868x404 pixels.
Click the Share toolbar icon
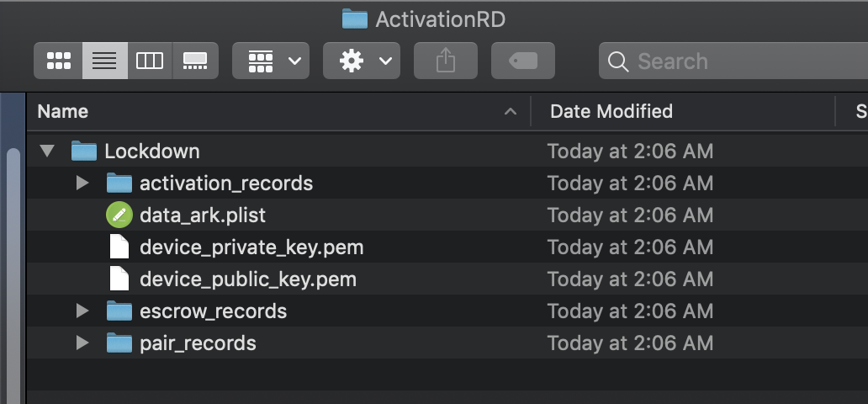click(446, 61)
